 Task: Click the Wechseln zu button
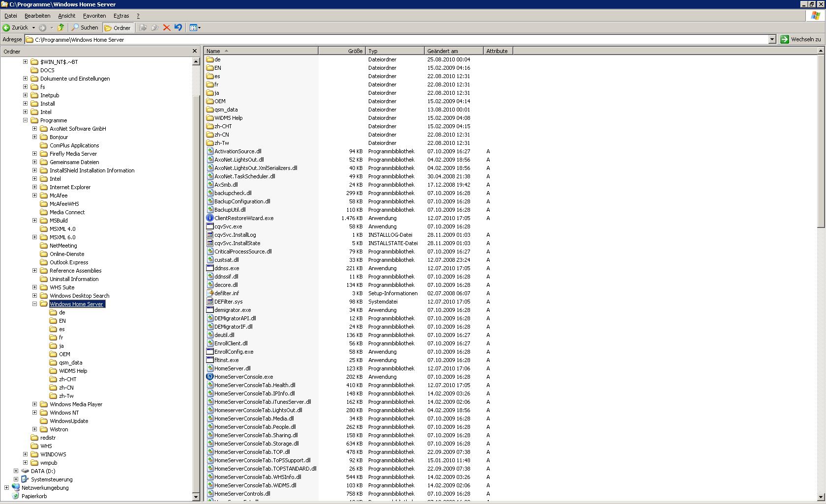click(x=801, y=39)
